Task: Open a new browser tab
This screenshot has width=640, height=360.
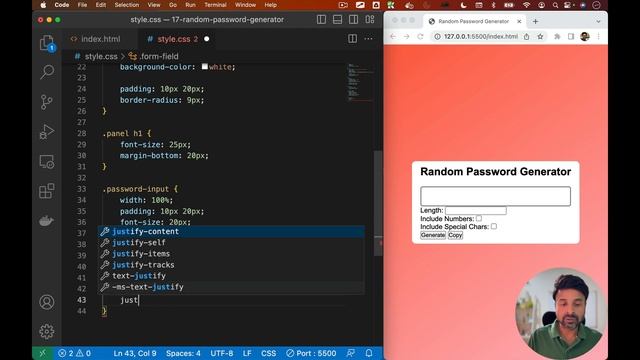Action: click(535, 21)
